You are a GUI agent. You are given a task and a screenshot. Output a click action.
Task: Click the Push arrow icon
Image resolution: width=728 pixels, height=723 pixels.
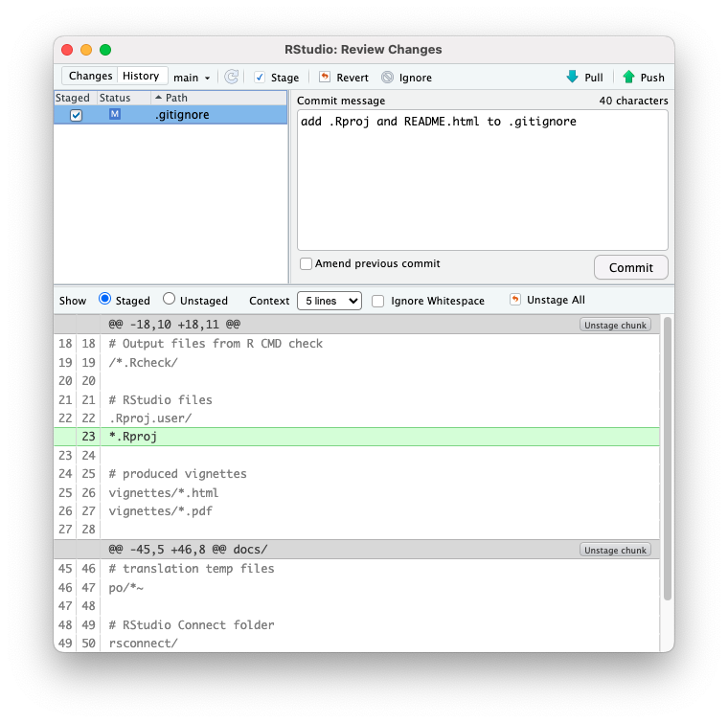[x=628, y=77]
